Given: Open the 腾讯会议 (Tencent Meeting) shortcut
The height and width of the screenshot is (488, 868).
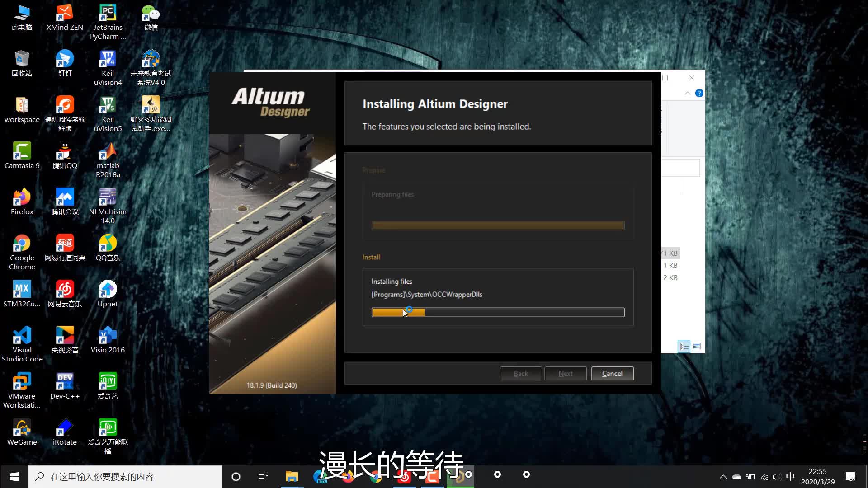Looking at the screenshot, I should [x=65, y=202].
